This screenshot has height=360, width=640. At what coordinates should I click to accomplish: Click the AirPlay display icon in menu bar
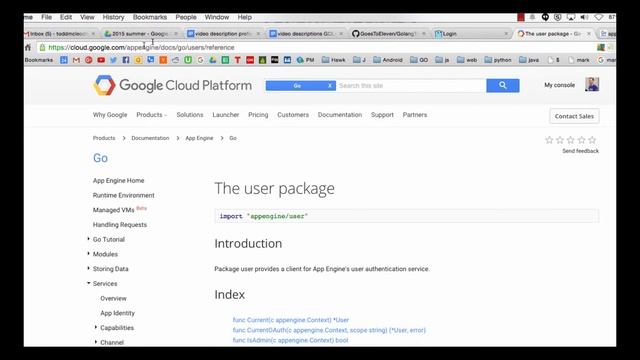click(x=571, y=17)
